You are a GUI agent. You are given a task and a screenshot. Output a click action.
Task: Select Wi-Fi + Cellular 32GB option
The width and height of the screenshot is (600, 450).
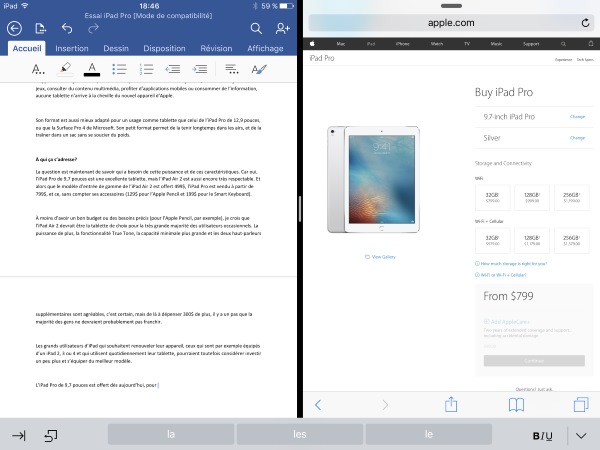(x=492, y=240)
